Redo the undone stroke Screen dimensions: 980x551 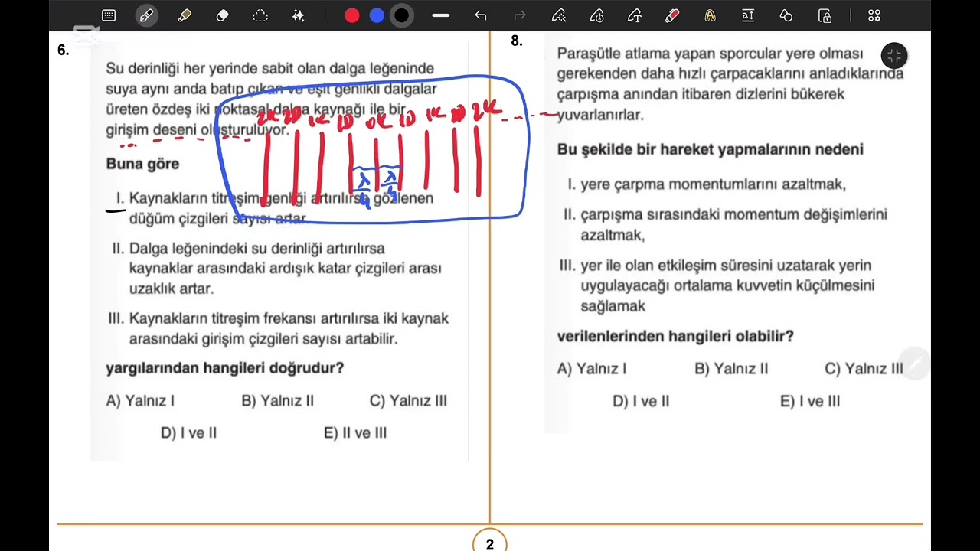point(520,15)
